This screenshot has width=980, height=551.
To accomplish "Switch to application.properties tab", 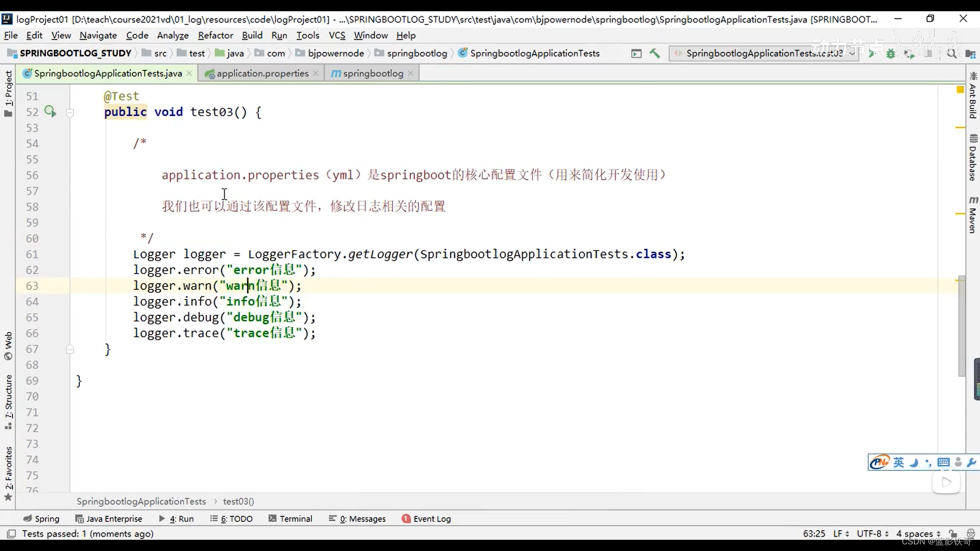I will 262,73.
